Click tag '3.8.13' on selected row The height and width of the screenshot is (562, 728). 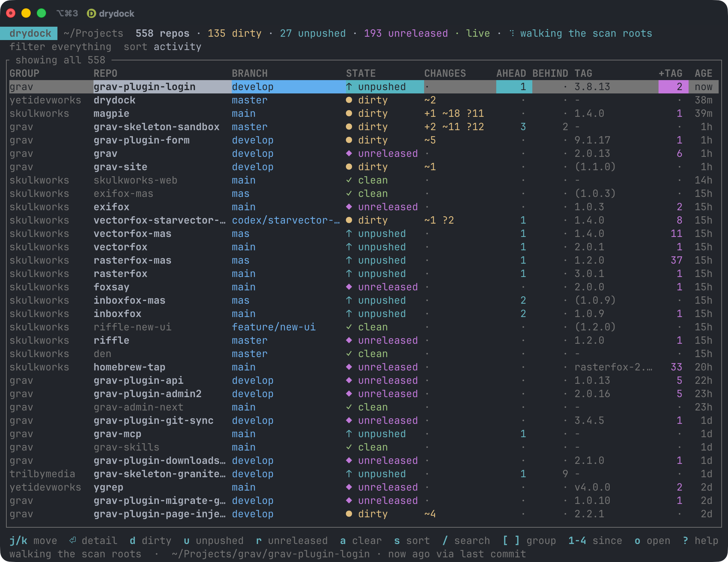(592, 87)
